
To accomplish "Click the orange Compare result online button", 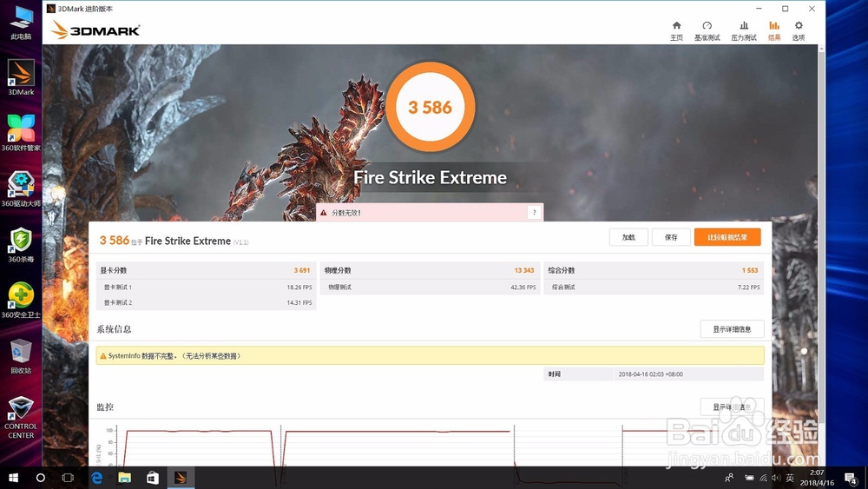I will pos(727,237).
